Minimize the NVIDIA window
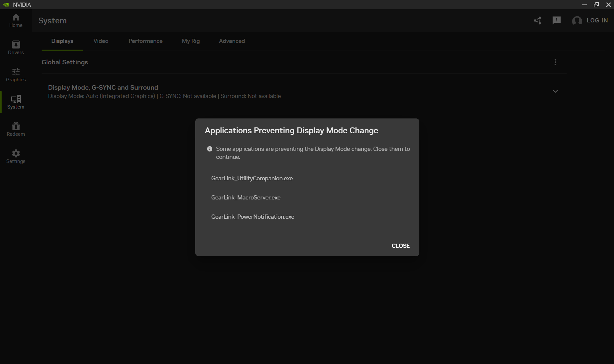The image size is (614, 364). (584, 5)
